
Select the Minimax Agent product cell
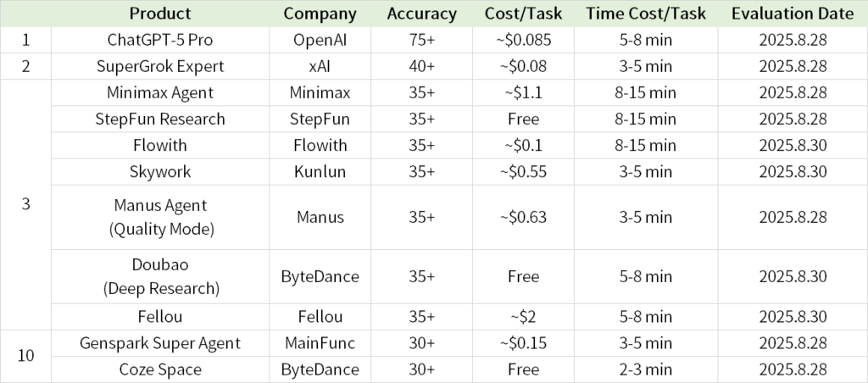(x=160, y=92)
